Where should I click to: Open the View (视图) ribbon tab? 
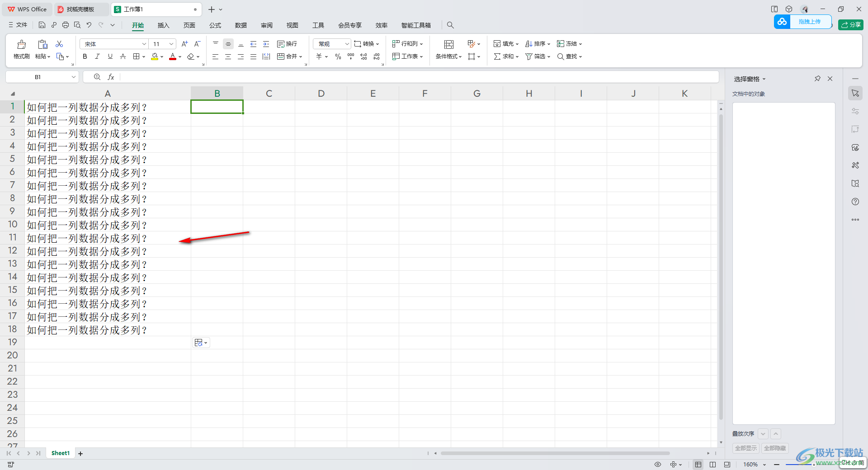point(292,25)
